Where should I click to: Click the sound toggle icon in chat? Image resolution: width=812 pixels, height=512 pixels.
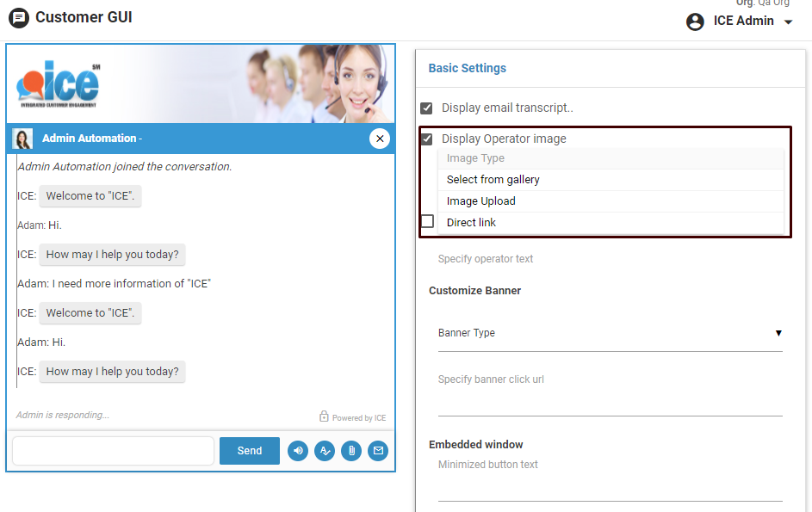pyautogui.click(x=298, y=451)
